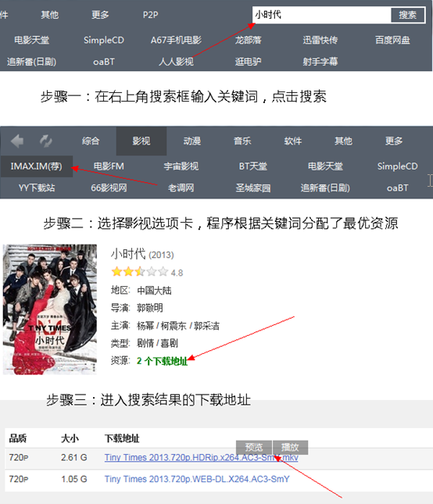Click the 720P quality cell of the 2.61 G row
Image resolution: width=433 pixels, height=504 pixels.
click(19, 457)
